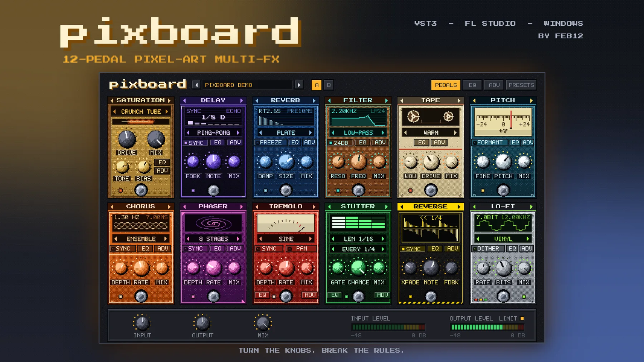Change LOW-PASS filter type selector

pos(358,133)
